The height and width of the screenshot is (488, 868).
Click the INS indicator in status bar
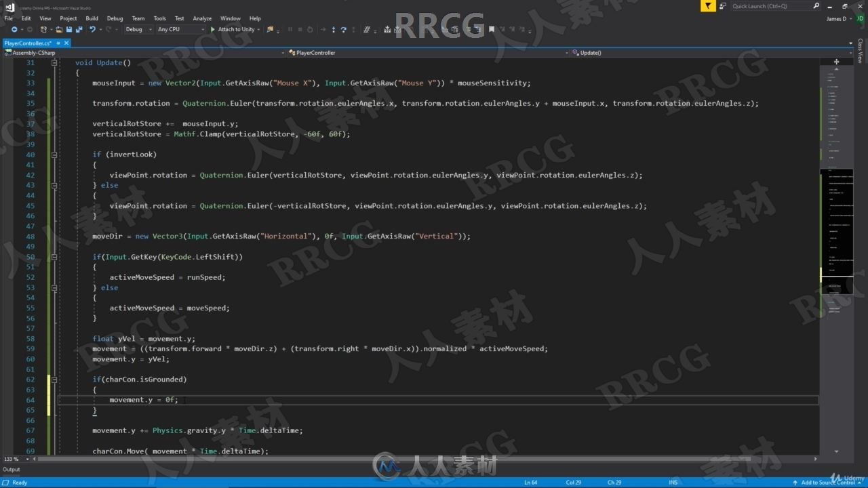[673, 483]
